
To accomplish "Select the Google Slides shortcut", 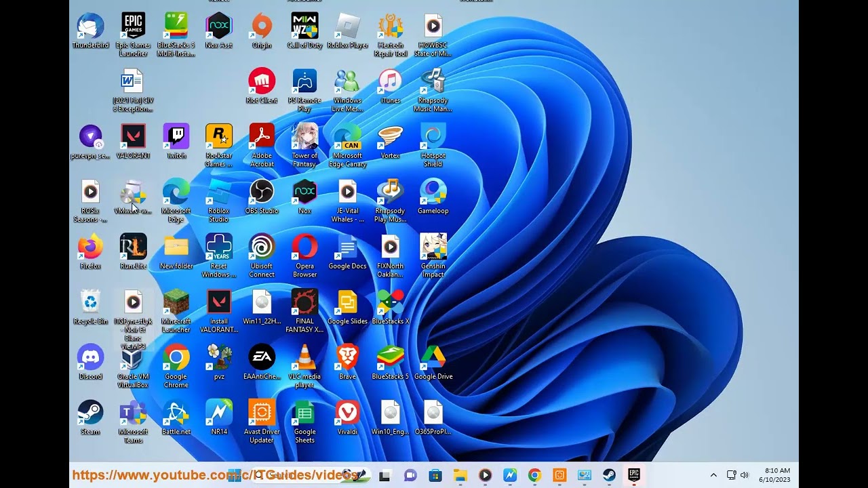I will pyautogui.click(x=347, y=307).
